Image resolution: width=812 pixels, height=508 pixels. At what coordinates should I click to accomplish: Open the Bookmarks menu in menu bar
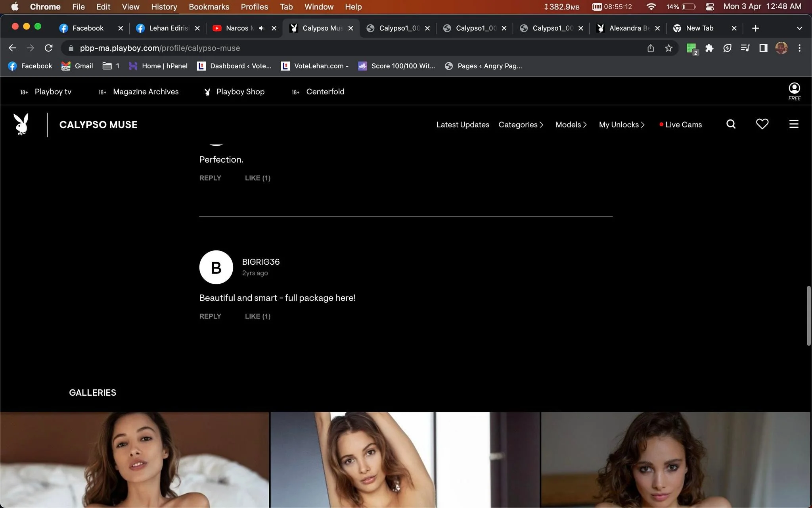pyautogui.click(x=209, y=7)
